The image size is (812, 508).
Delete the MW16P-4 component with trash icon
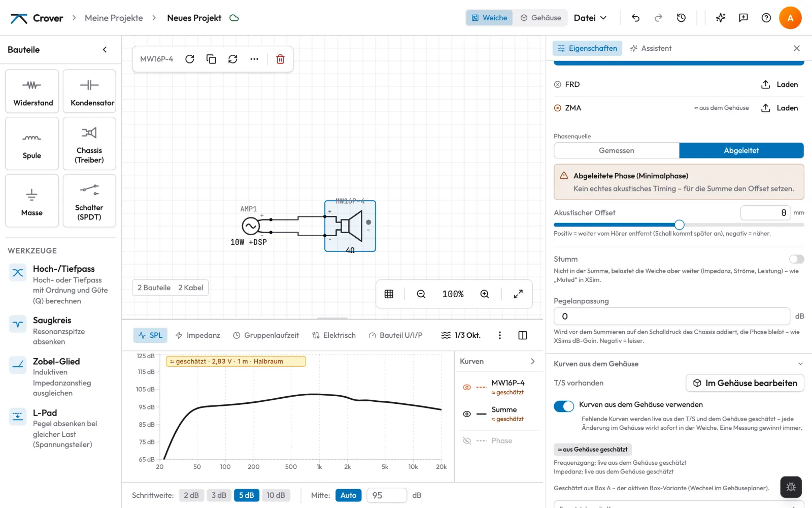(x=280, y=59)
